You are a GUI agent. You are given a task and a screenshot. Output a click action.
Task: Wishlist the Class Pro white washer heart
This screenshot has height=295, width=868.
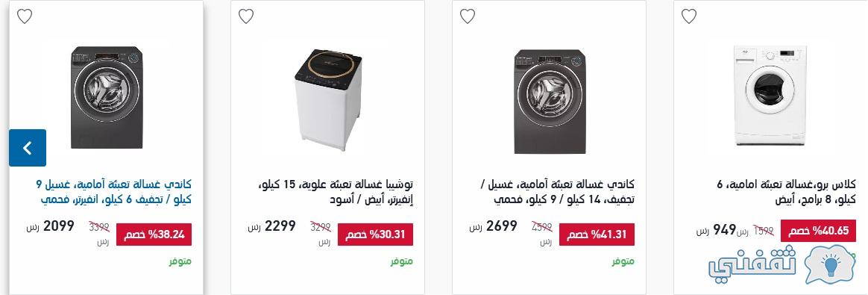pyautogui.click(x=688, y=16)
